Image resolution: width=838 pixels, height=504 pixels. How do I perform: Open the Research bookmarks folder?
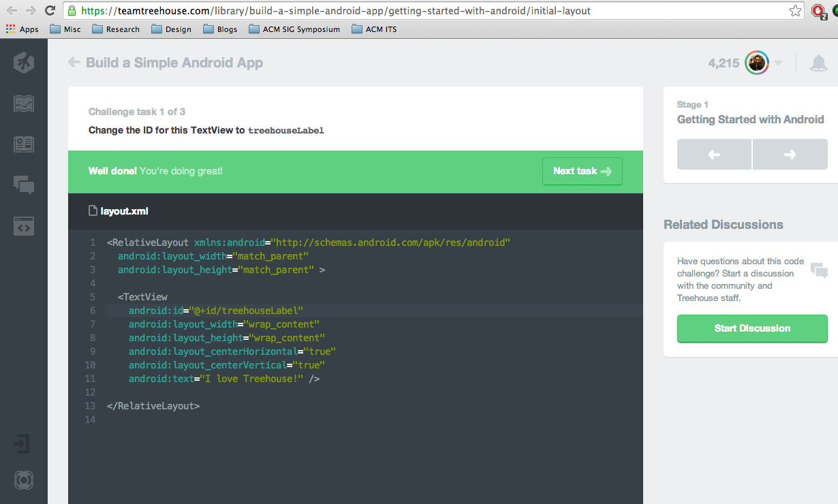[115, 29]
